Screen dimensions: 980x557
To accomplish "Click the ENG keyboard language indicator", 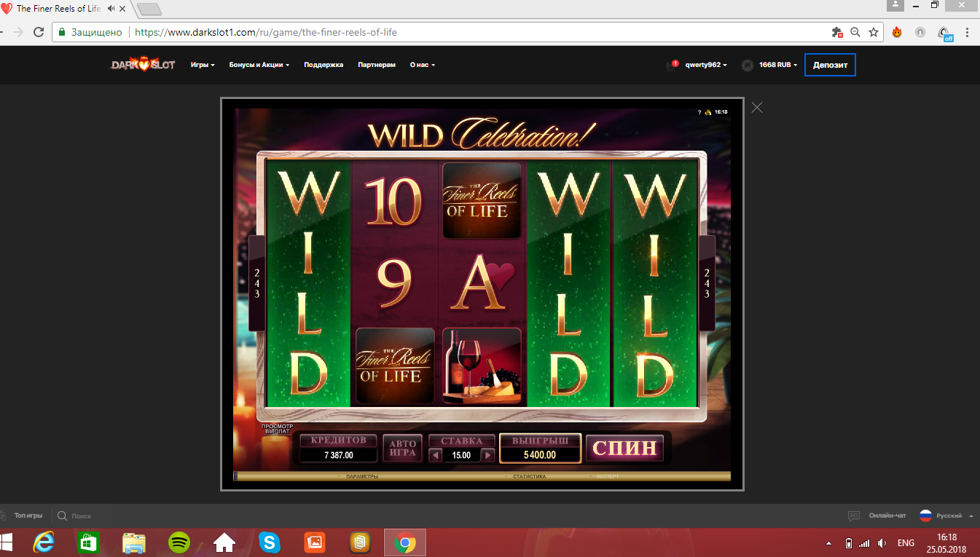I will tap(906, 543).
